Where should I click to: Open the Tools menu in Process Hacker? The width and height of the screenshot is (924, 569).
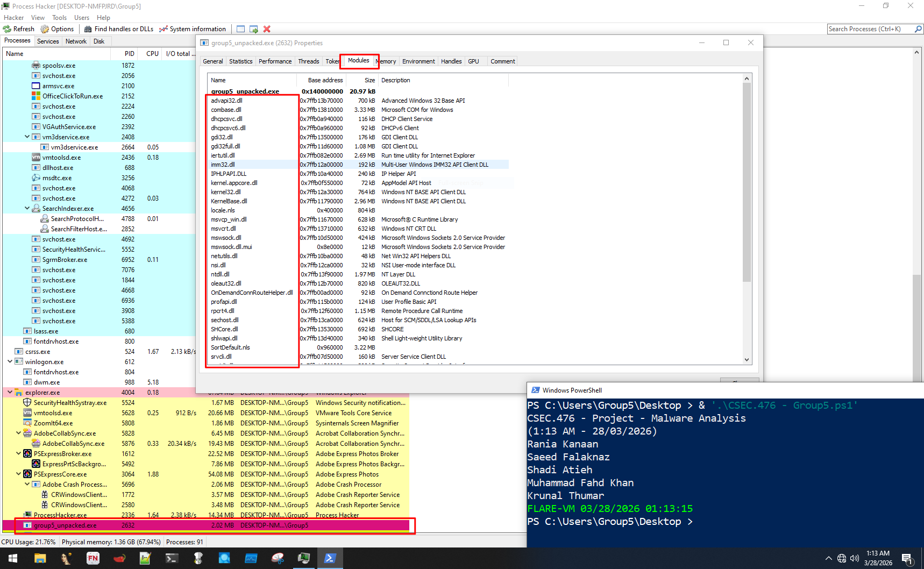(59, 17)
